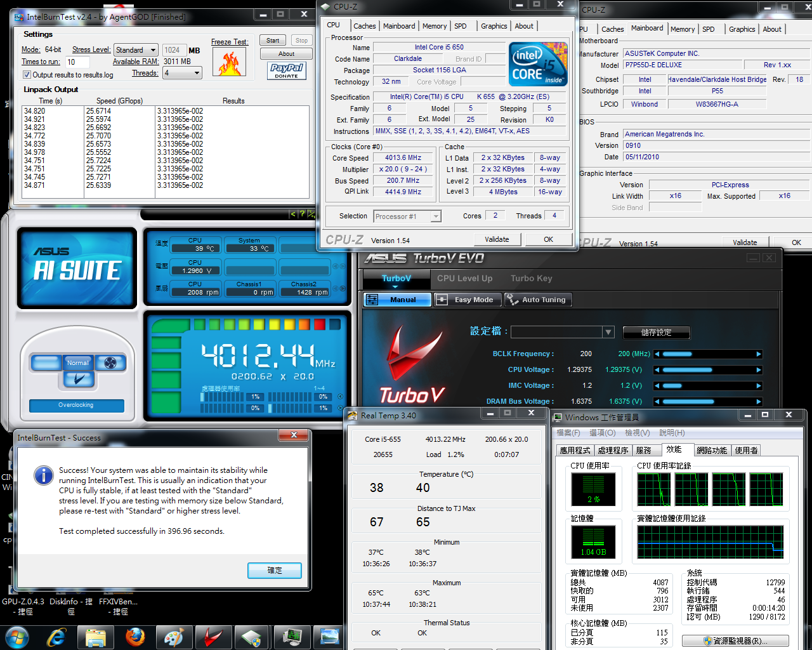Click the TurboV checkmark icon in AI Suite

coord(79,380)
